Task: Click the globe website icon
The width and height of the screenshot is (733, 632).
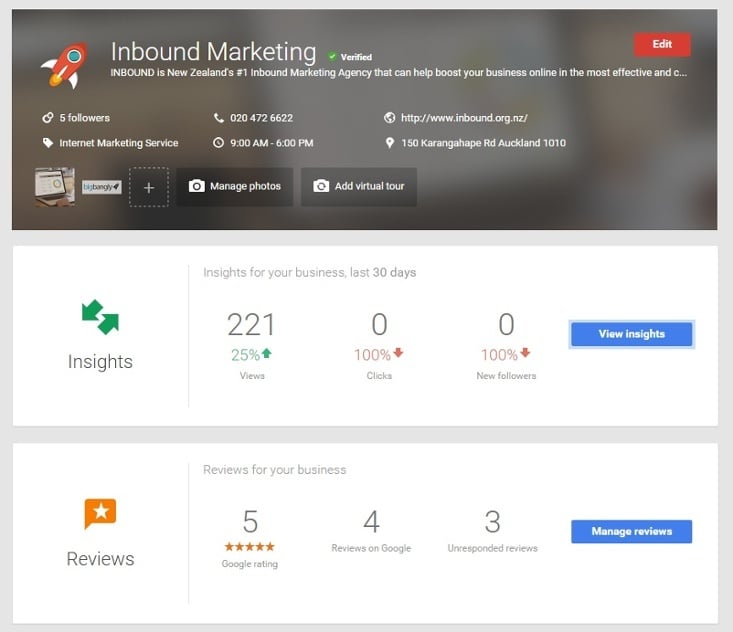Action: pyautogui.click(x=389, y=118)
